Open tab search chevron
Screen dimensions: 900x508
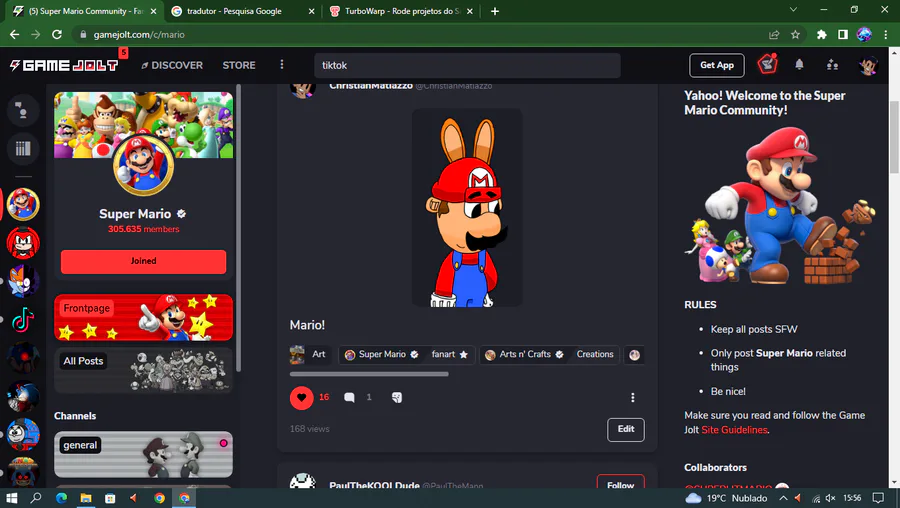tap(793, 10)
